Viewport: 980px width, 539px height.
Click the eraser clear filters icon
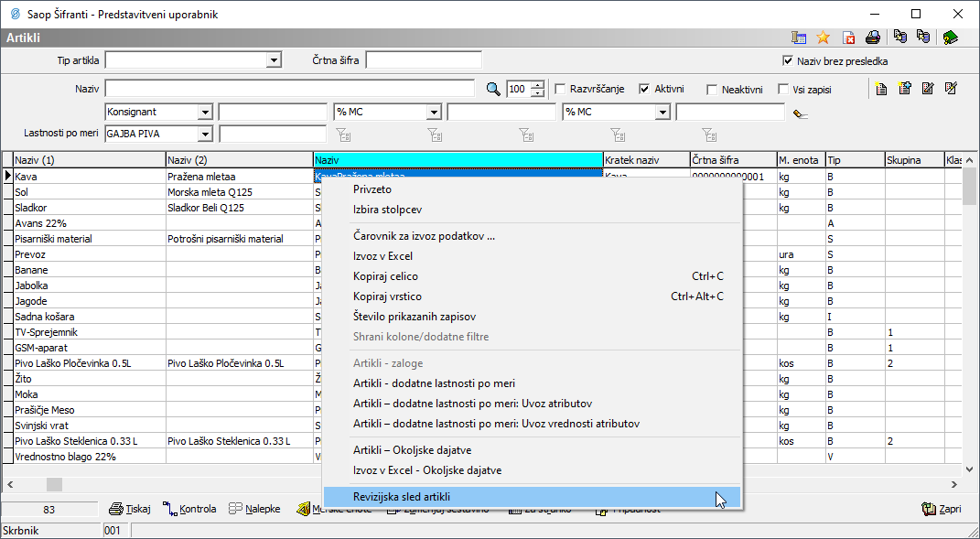pyautogui.click(x=800, y=113)
